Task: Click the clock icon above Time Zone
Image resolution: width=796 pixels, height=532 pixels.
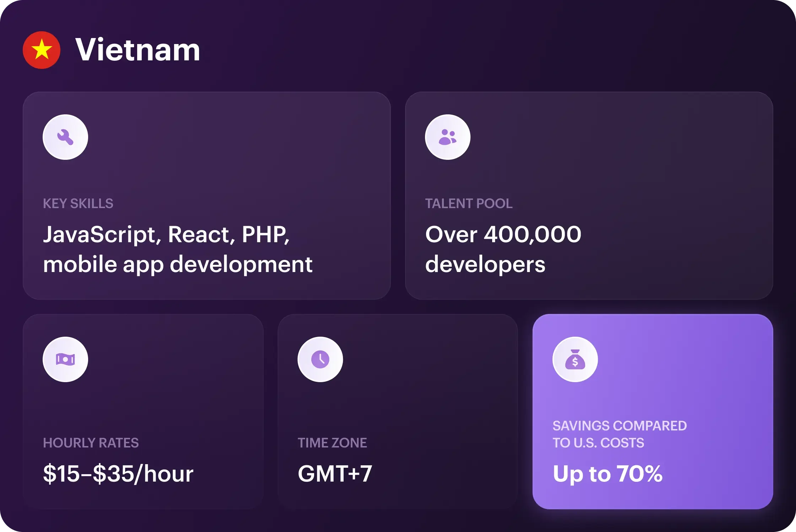Action: [x=320, y=359]
